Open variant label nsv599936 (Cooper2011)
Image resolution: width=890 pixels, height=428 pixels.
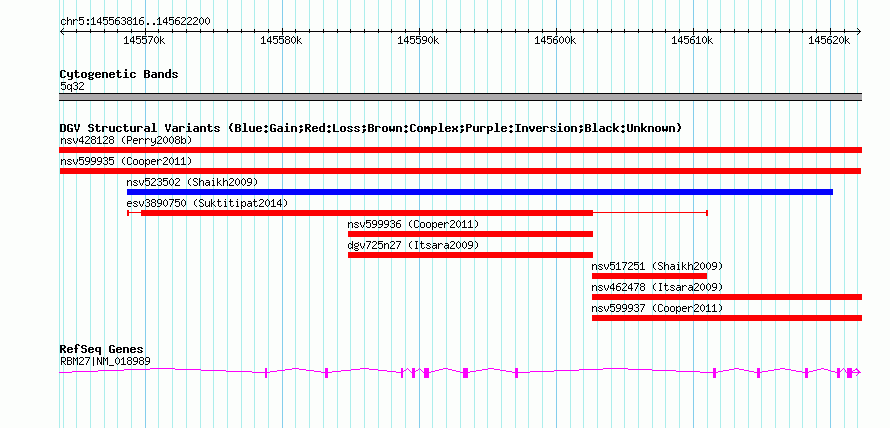pyautogui.click(x=413, y=224)
